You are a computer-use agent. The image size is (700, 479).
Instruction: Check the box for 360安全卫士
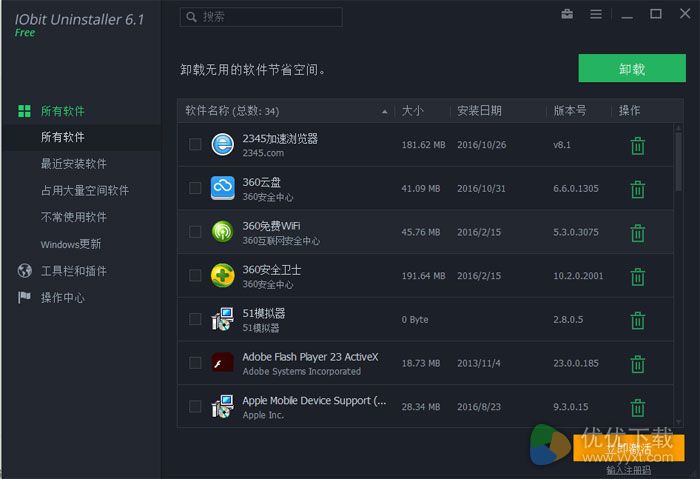coord(195,275)
